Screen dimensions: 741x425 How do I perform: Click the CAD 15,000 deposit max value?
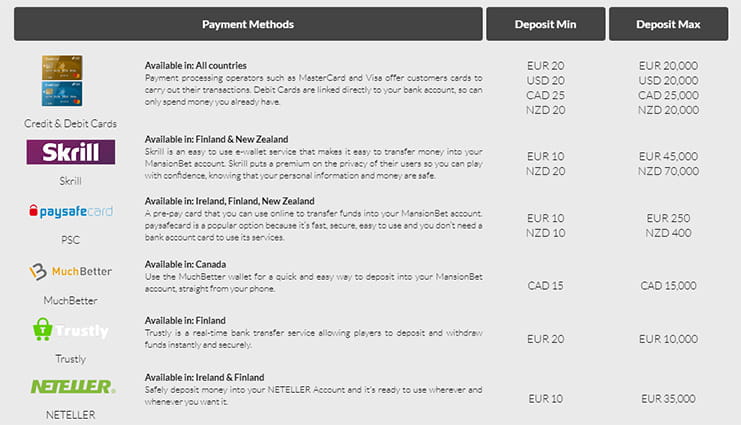[668, 286]
